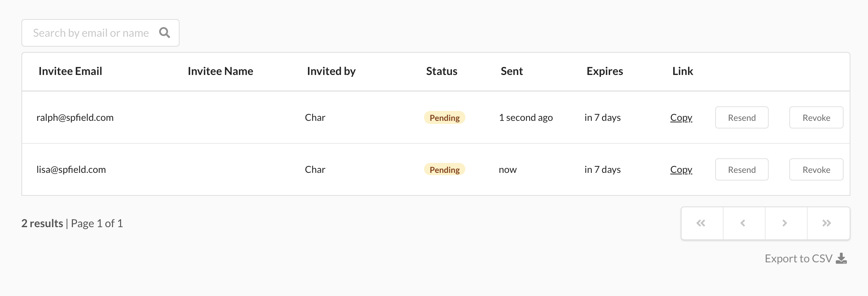Copy invite link for ralph@spfield.com
This screenshot has width=868, height=296.
pos(681,117)
